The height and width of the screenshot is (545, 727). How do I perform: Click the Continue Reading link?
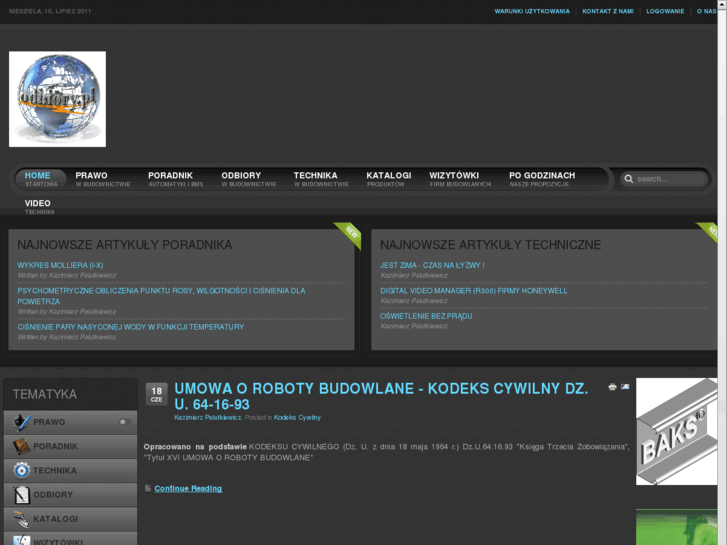(x=188, y=488)
